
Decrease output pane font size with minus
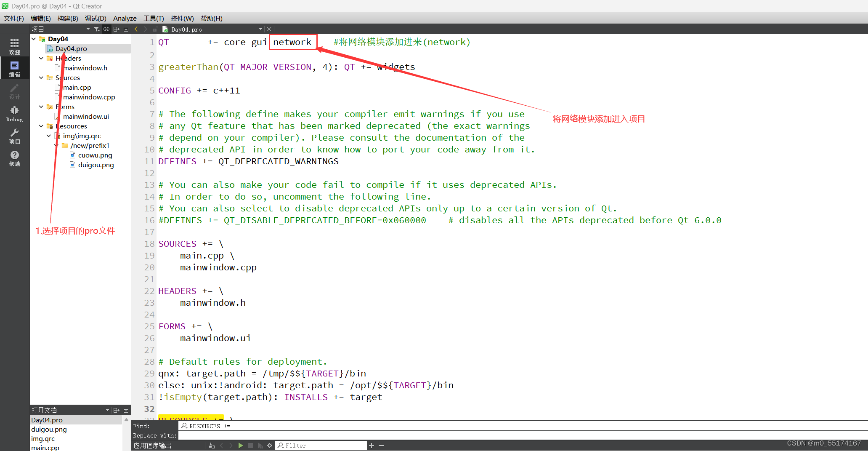381,446
